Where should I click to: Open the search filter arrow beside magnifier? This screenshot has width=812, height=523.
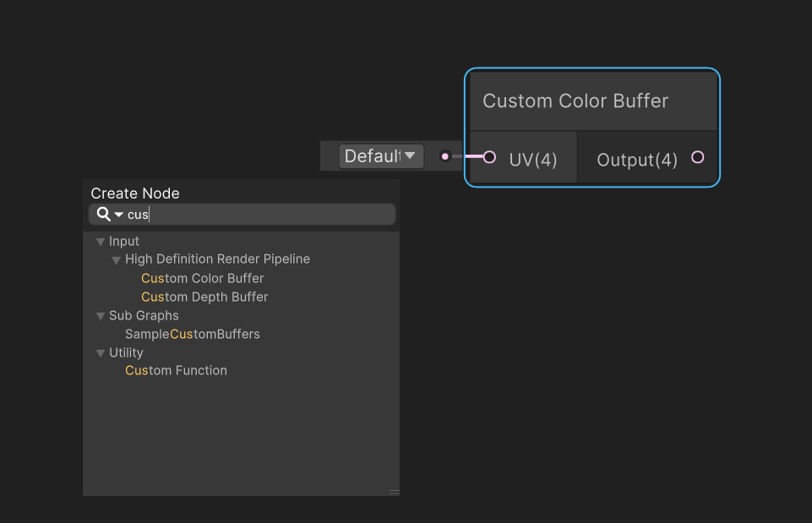[x=119, y=215]
